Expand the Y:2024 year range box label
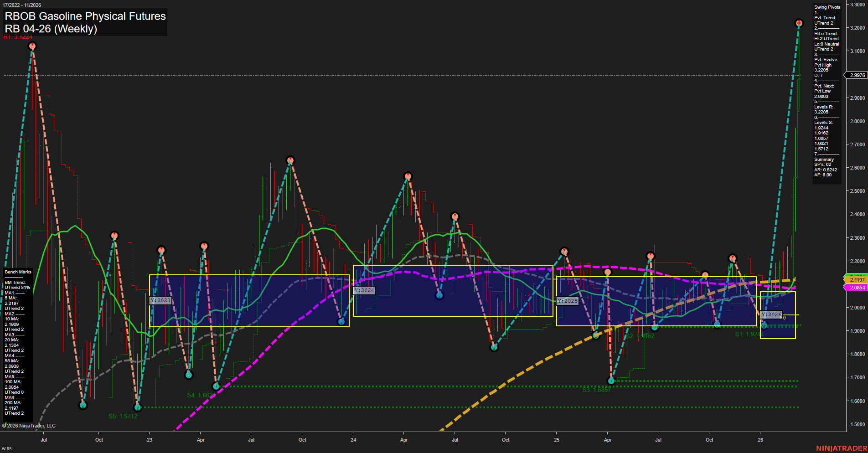Screen dimensions: 868x453 [364, 290]
